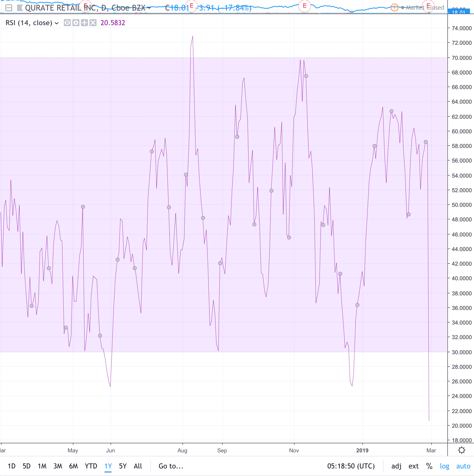
Task: Click the orange exclamation warning icon
Action: point(394,8)
